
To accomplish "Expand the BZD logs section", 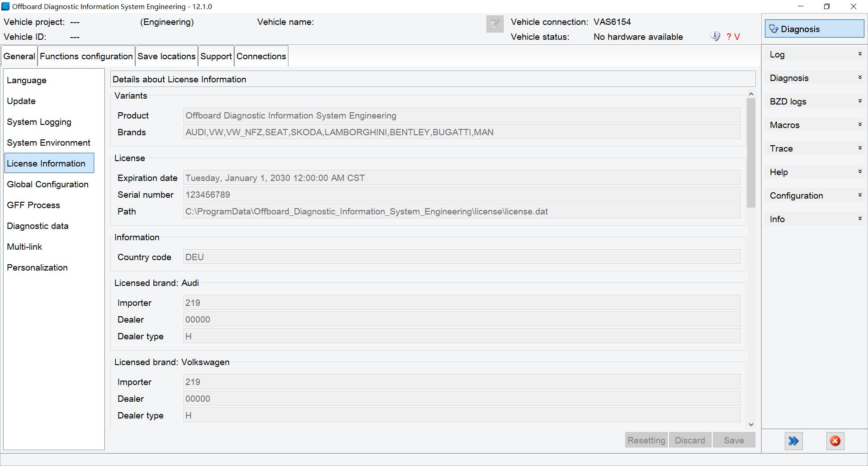I will pos(814,101).
